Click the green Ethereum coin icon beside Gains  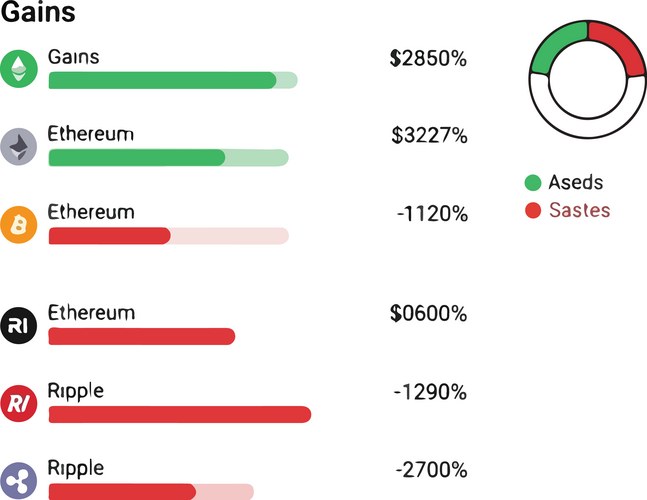tap(18, 68)
